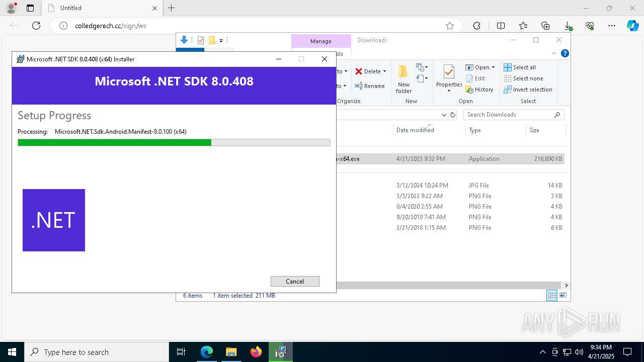Open the volume control in system tray

click(579, 352)
